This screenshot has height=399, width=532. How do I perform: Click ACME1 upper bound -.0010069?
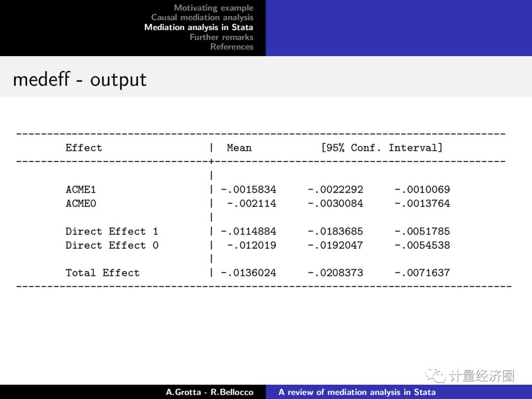[423, 189]
